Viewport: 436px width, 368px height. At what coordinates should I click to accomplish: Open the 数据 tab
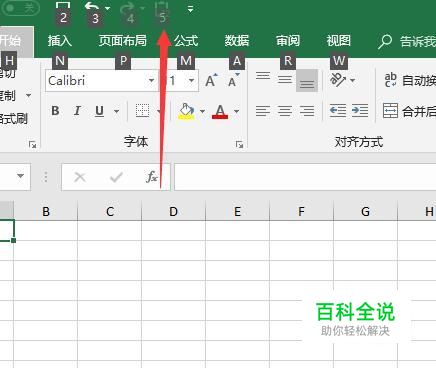tap(237, 41)
